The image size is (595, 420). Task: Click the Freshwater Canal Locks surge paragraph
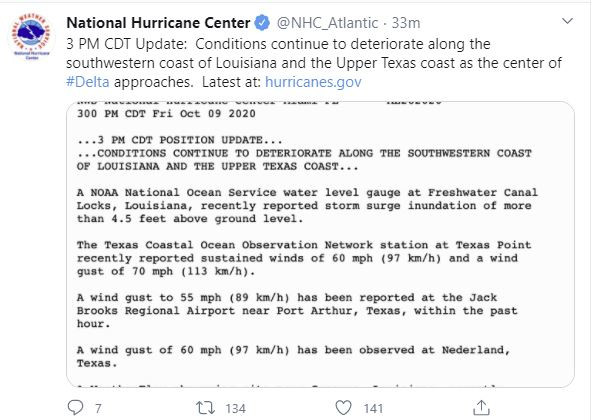click(x=307, y=206)
